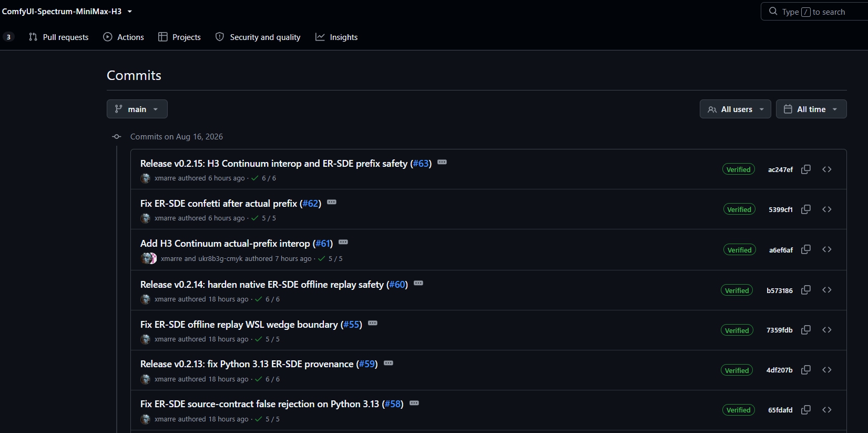The height and width of the screenshot is (433, 868).
Task: Click Verified badge on commit ac247ef
Action: [x=739, y=169]
